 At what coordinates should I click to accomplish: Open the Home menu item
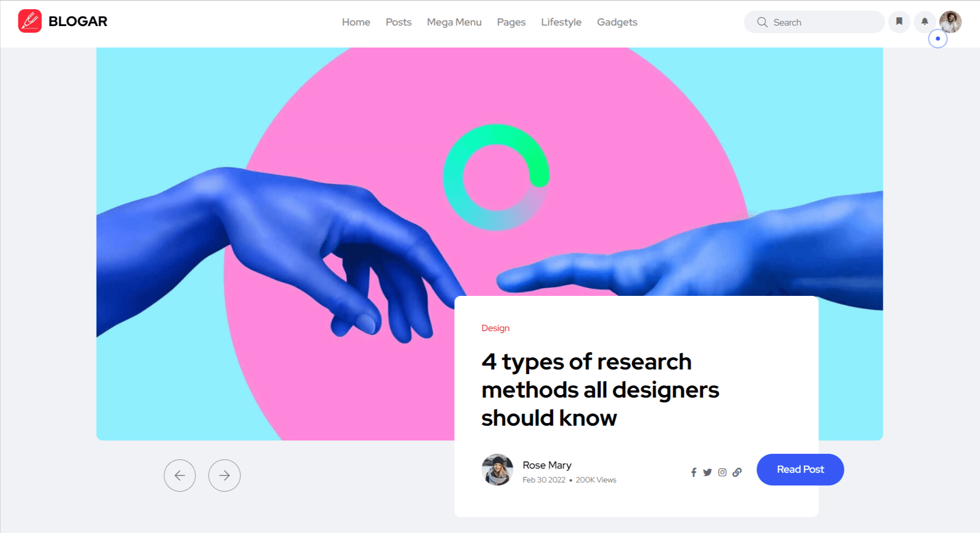coord(356,22)
